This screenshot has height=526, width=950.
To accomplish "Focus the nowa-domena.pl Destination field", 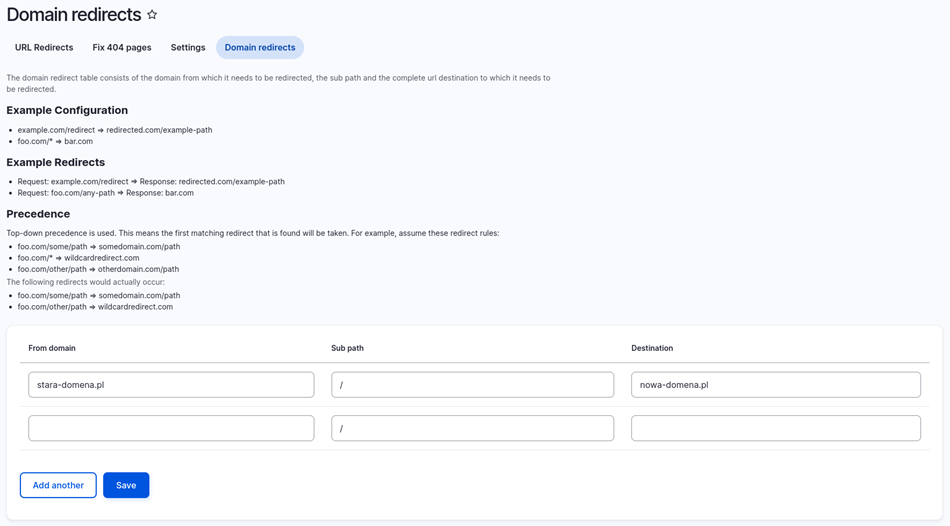I will [x=776, y=385].
